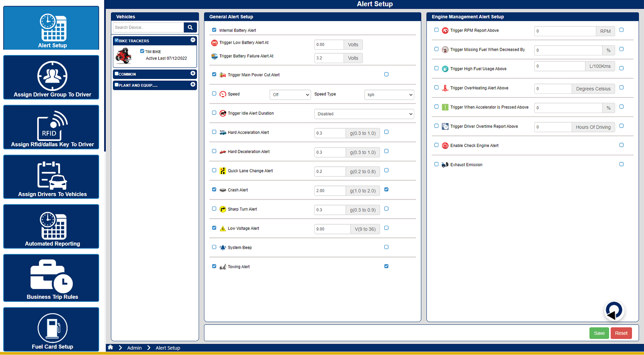Click the search magnifier icon for devices
The image size is (644, 355).
pos(190,28)
